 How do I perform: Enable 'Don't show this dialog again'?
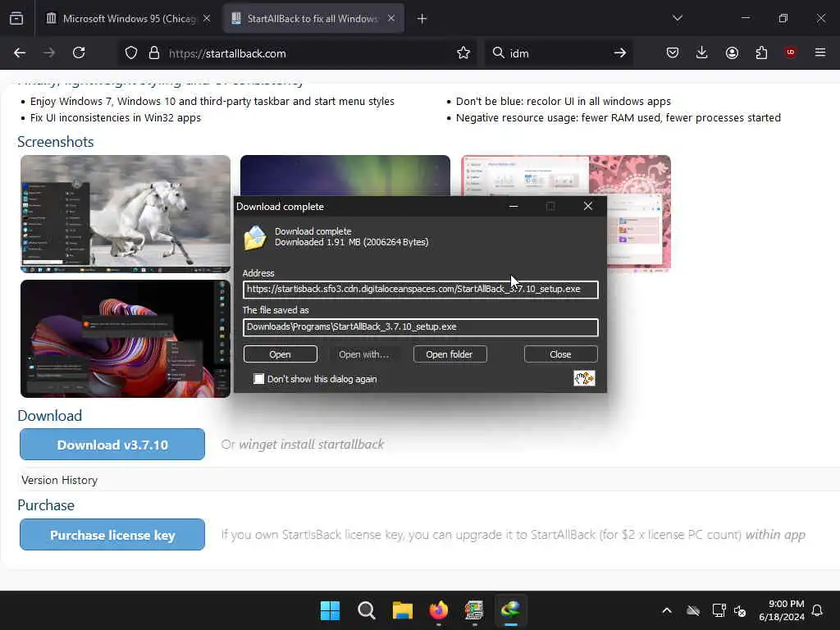coord(258,379)
